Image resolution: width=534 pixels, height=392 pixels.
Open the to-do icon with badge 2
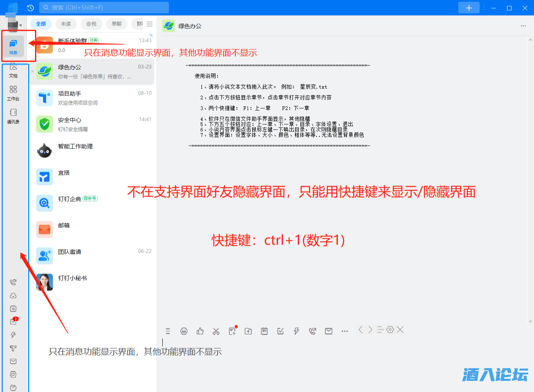[14, 321]
